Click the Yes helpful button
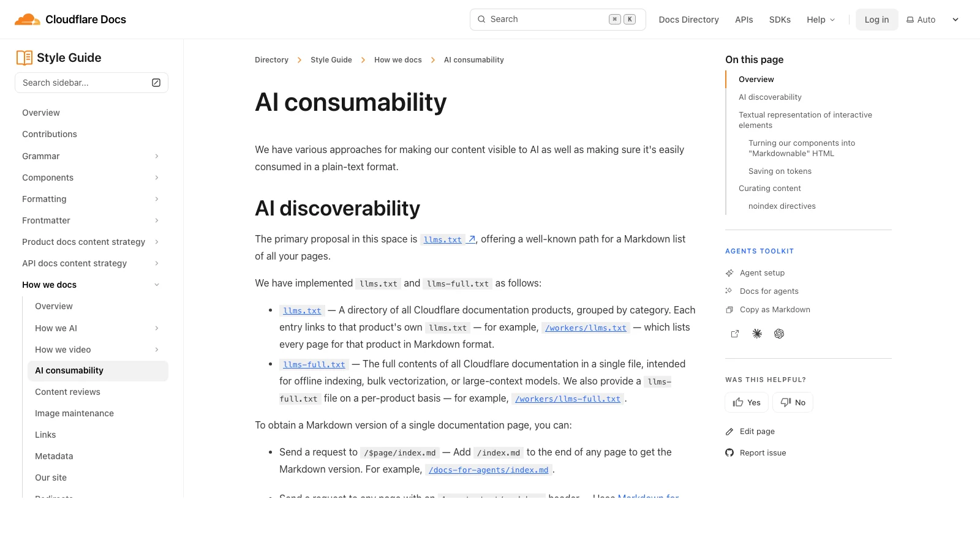Viewport: 980px width, 551px height. tap(747, 402)
